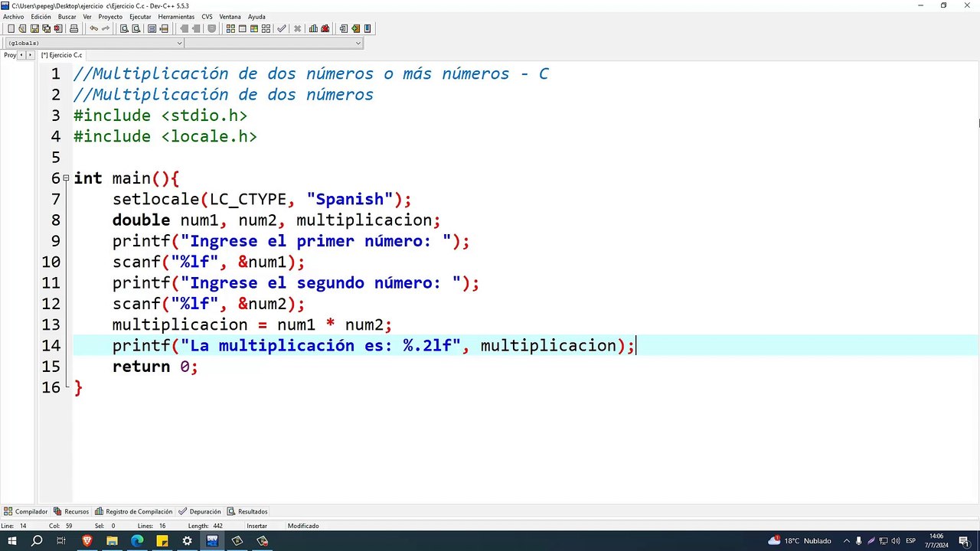This screenshot has width=980, height=551.
Task: Click the volume icon in system tray
Action: click(x=897, y=540)
